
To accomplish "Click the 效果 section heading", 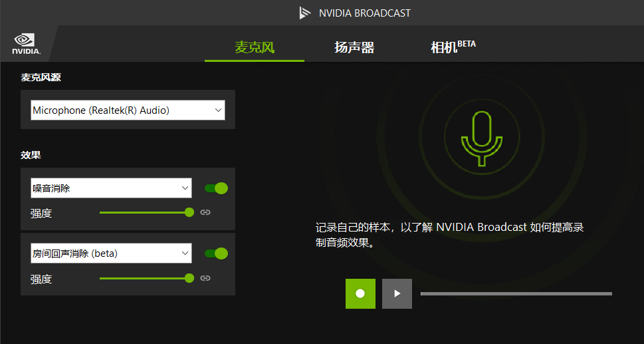I will 31,155.
